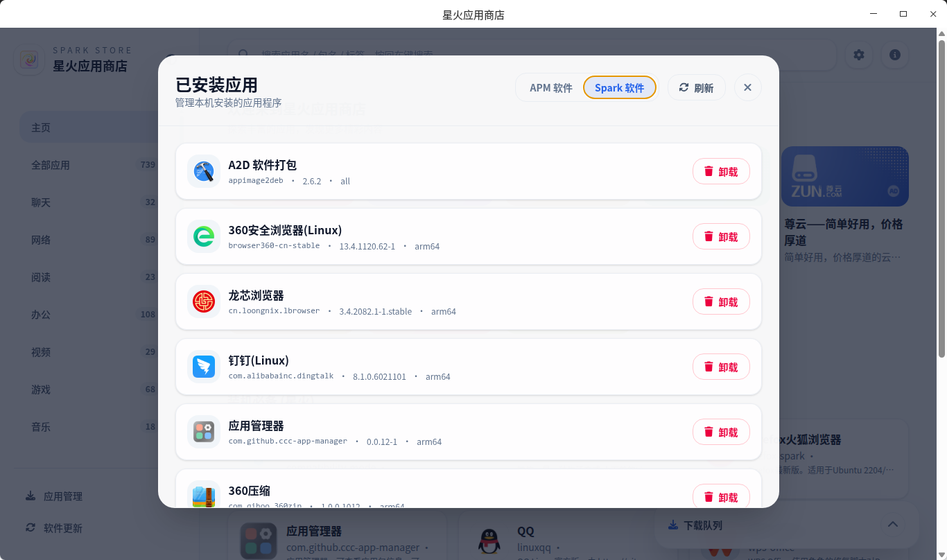Click the 刷新 refresh button

pyautogui.click(x=696, y=87)
